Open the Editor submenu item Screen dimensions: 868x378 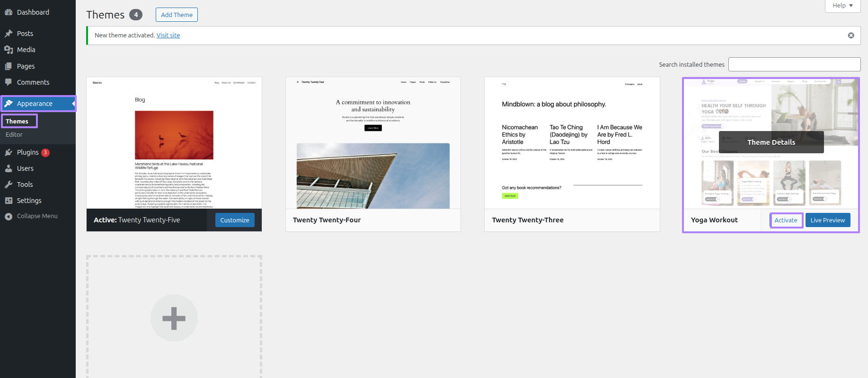[x=14, y=135]
